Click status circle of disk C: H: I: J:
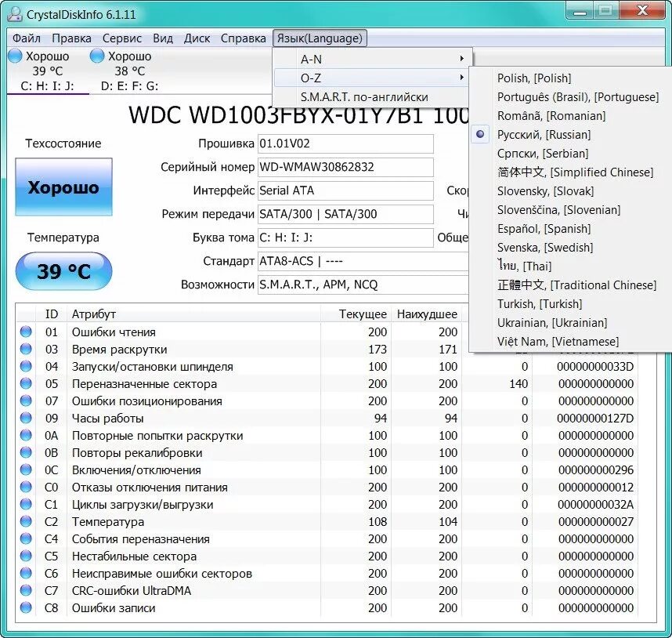Image resolution: width=672 pixels, height=638 pixels. click(x=15, y=56)
